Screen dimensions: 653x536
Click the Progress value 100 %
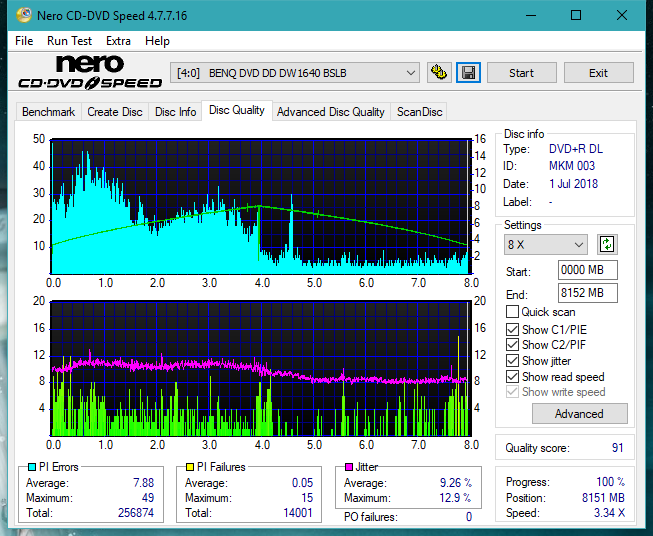610,482
